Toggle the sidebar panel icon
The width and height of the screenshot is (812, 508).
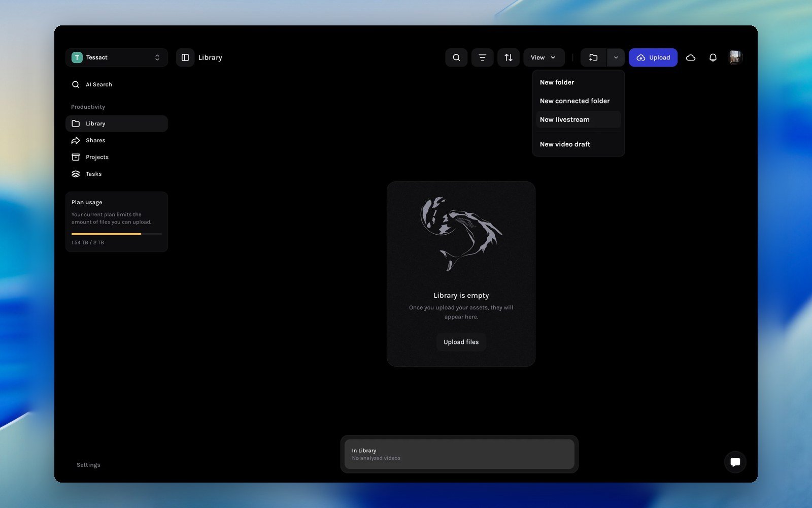(185, 57)
